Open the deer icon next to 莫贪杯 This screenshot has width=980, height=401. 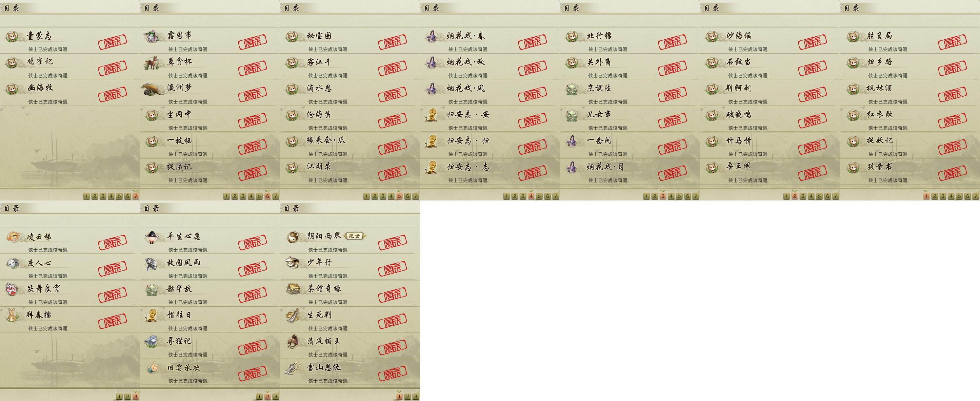click(152, 63)
